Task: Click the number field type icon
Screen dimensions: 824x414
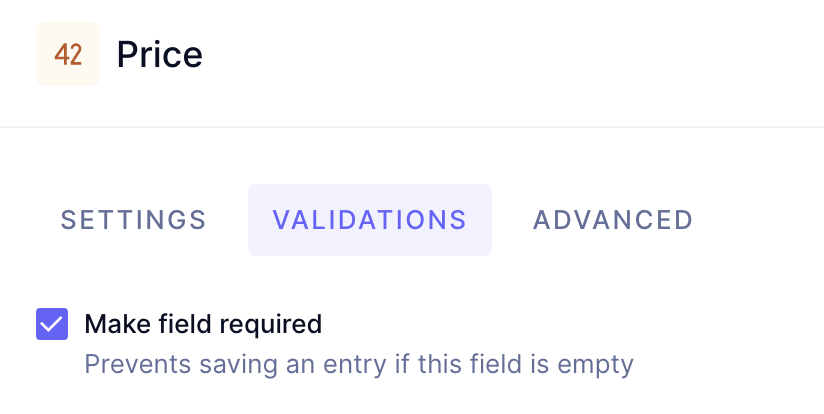Action: [68, 54]
